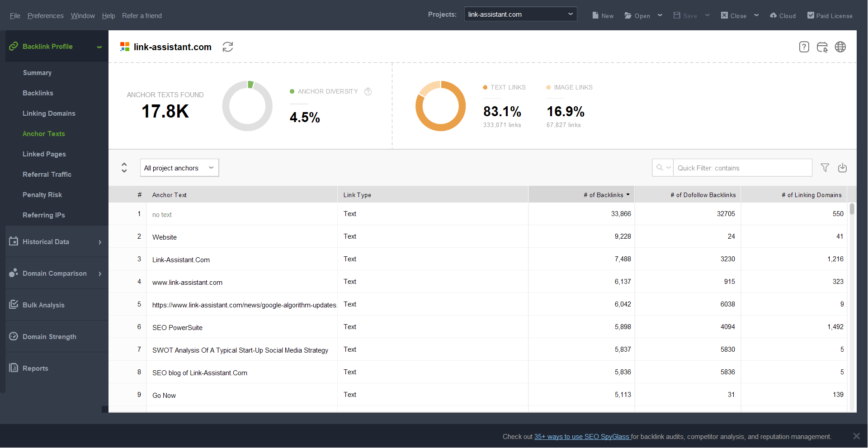Click the Save disk icon

(677, 15)
